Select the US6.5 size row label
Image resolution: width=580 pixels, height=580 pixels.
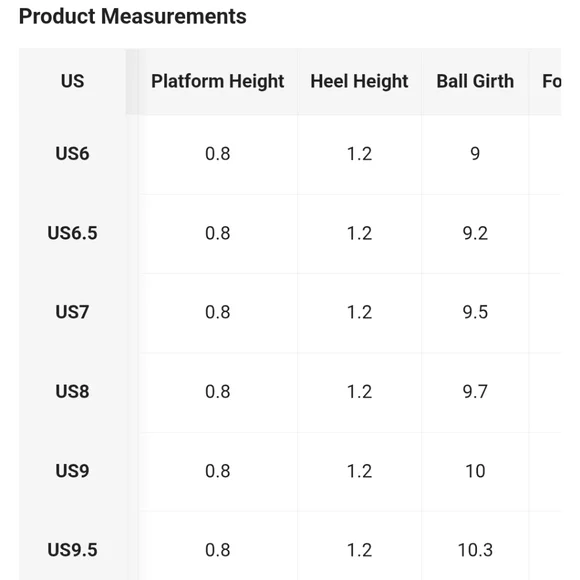click(x=72, y=233)
